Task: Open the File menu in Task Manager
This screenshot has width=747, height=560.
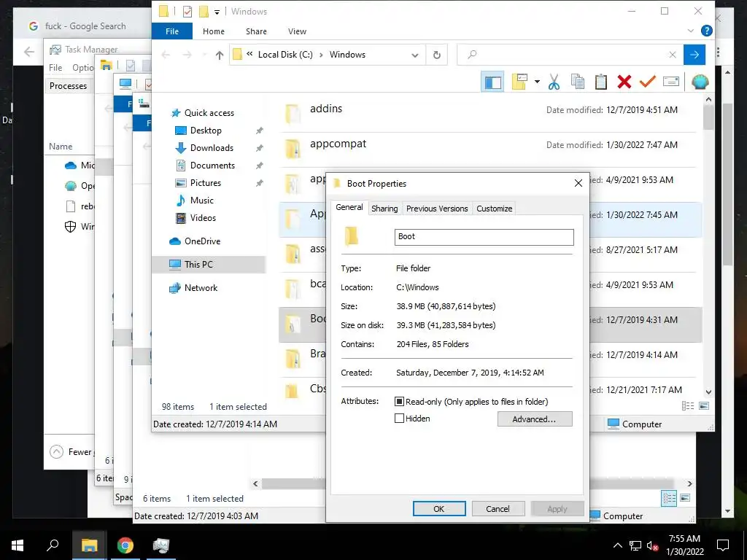Action: tap(55, 68)
